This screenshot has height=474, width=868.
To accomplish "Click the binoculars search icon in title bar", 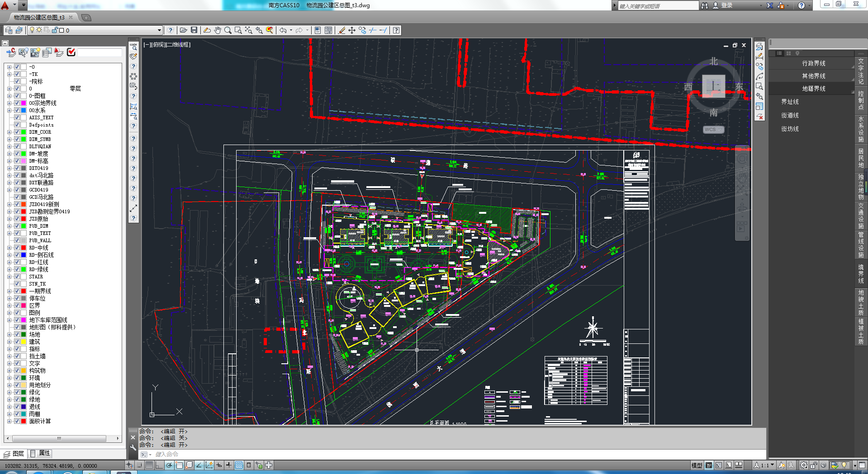I will click(x=705, y=5).
